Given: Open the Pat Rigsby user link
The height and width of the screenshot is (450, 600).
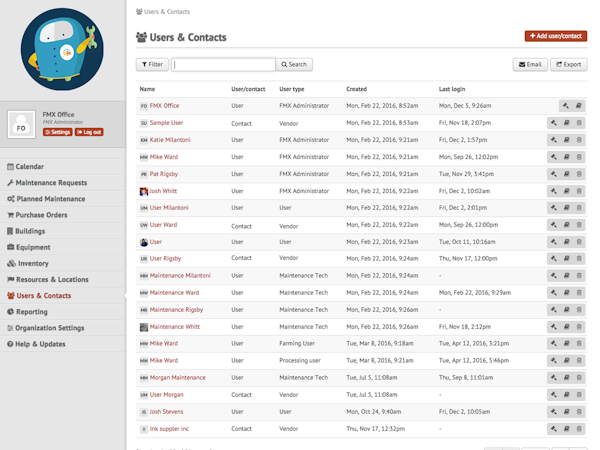Looking at the screenshot, I should tap(164, 174).
